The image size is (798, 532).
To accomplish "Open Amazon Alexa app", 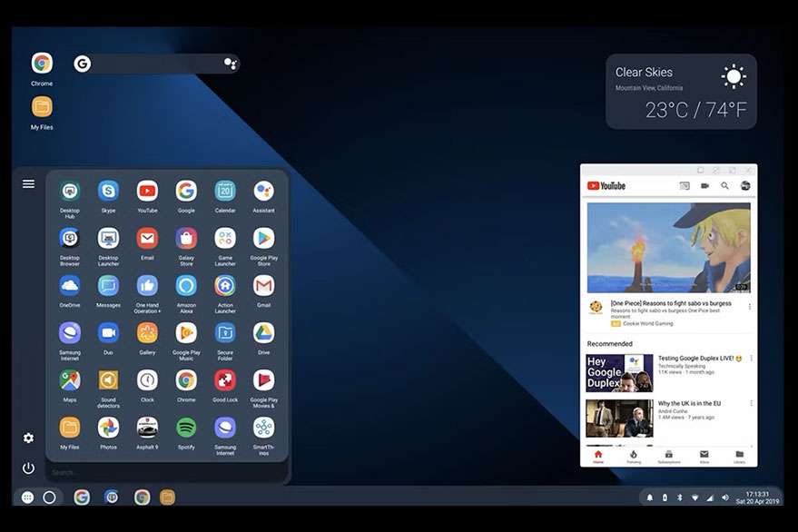I will [186, 286].
